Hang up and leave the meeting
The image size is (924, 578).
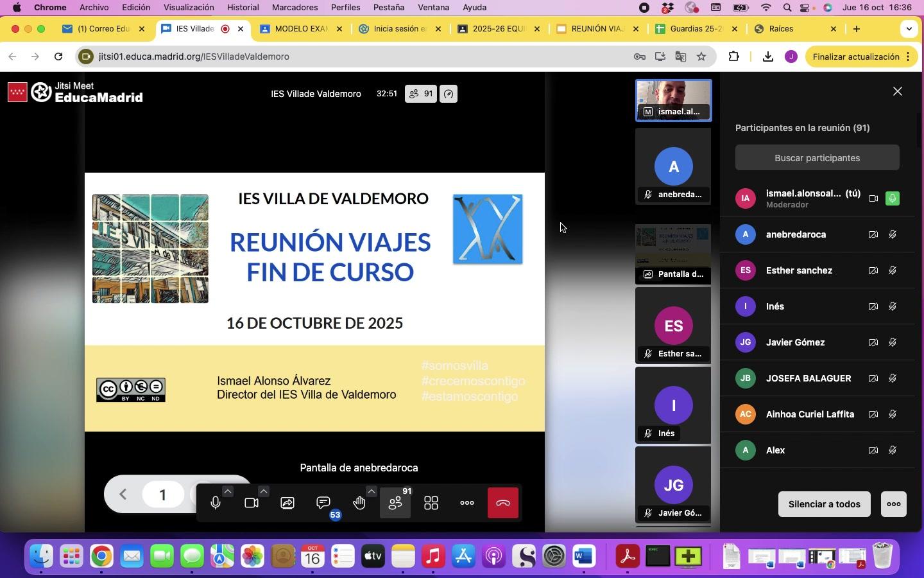click(503, 503)
